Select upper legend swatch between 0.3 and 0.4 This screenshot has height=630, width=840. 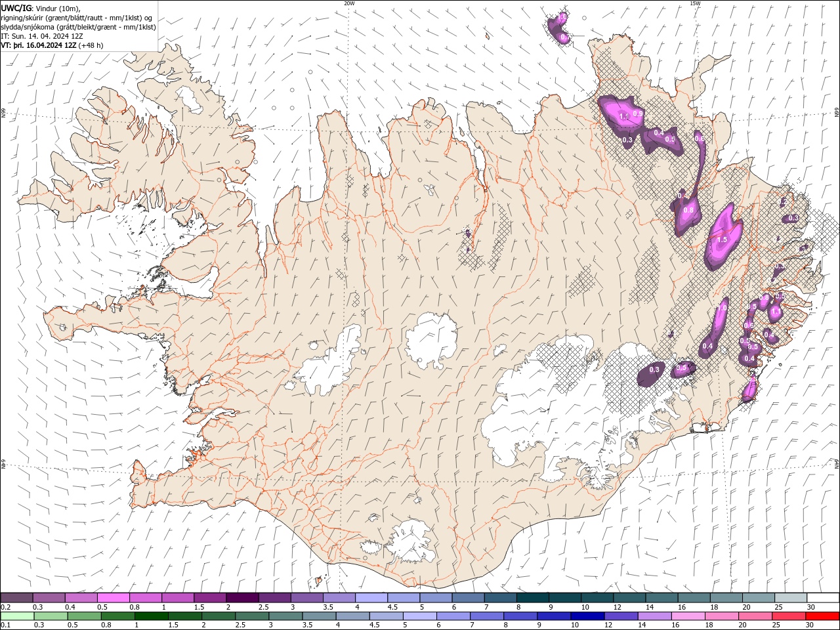[49, 598]
